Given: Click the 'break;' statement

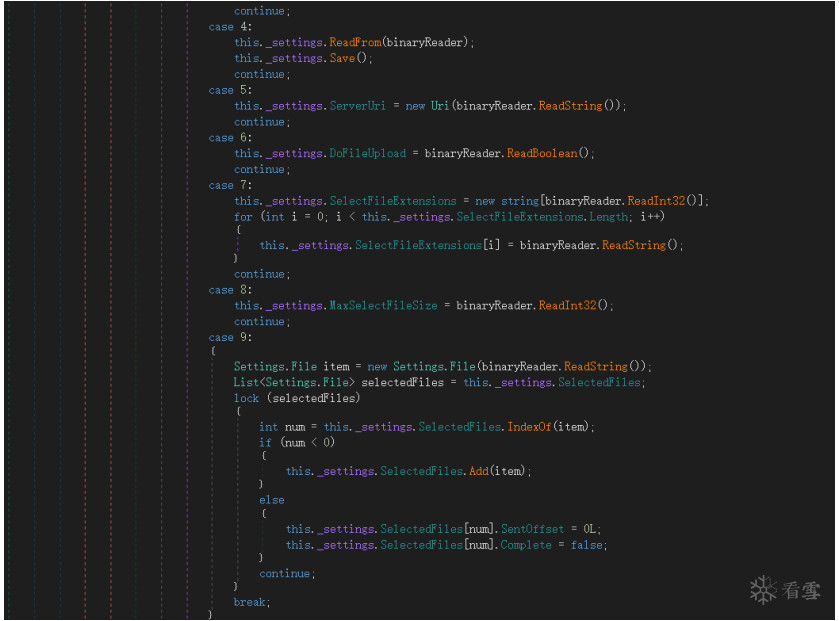Looking at the screenshot, I should (251, 602).
